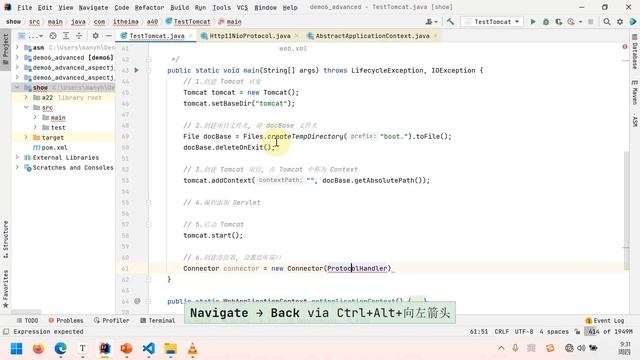640x360 pixels.
Task: Collapse the show module node
Action: (x=17, y=87)
